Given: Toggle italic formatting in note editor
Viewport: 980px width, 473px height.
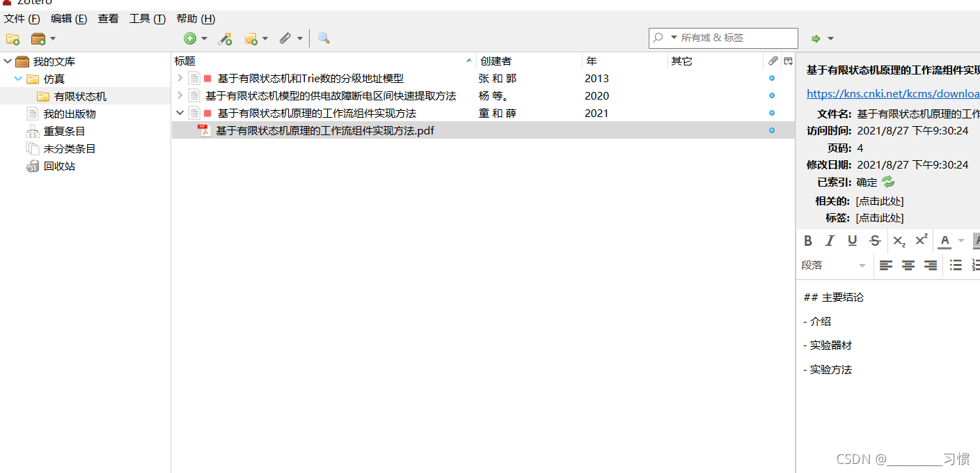Looking at the screenshot, I should tap(830, 241).
